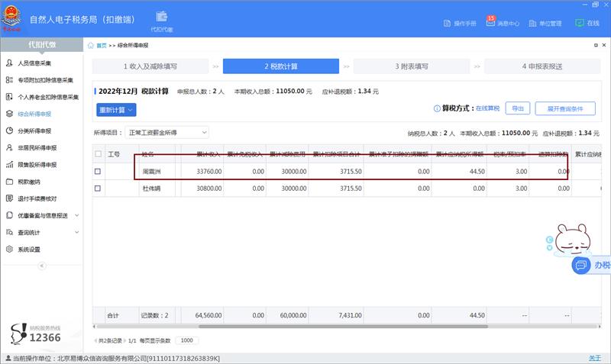
Task: Check the row checkbox for 周震洲
Action: pos(98,172)
